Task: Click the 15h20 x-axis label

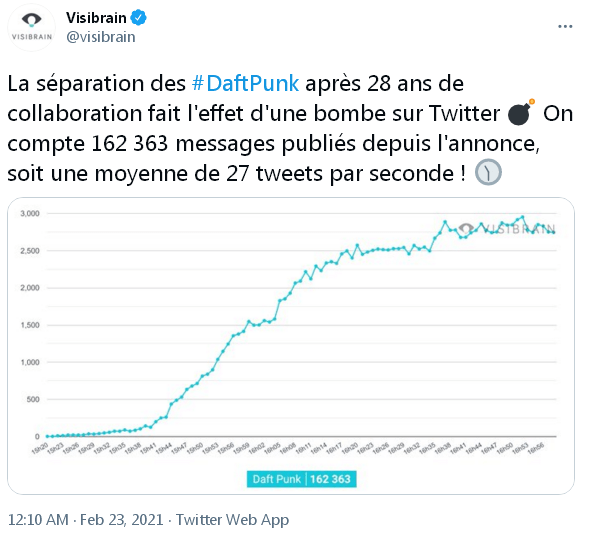Action: point(40,448)
